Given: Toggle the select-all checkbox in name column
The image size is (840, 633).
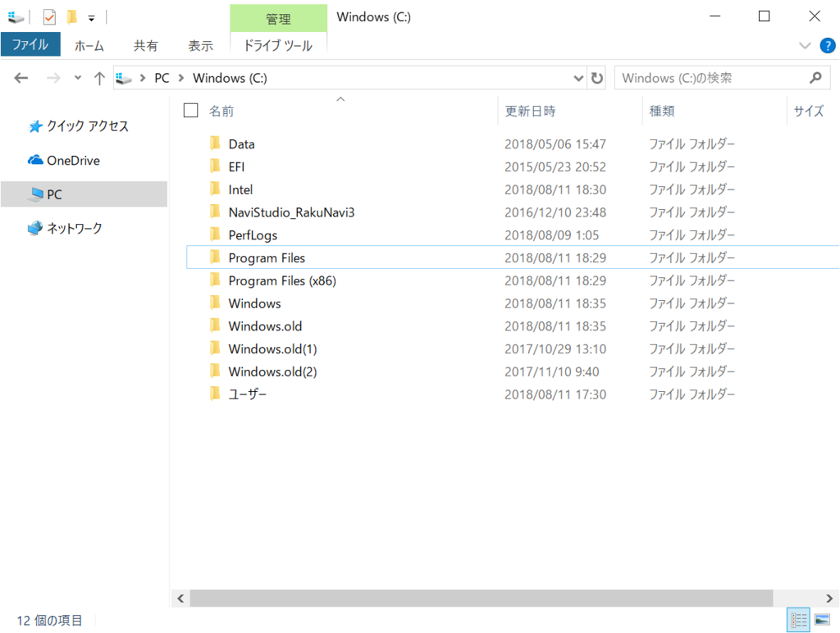Looking at the screenshot, I should click(x=190, y=110).
